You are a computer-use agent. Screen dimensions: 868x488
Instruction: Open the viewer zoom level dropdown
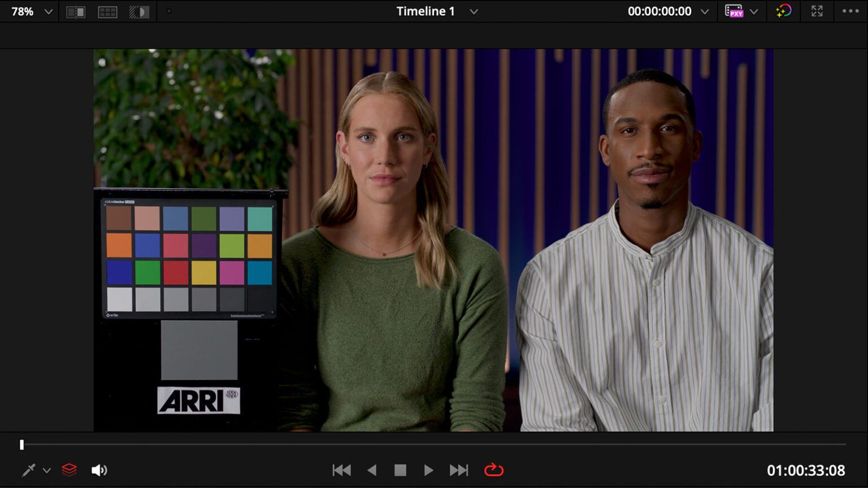point(49,11)
